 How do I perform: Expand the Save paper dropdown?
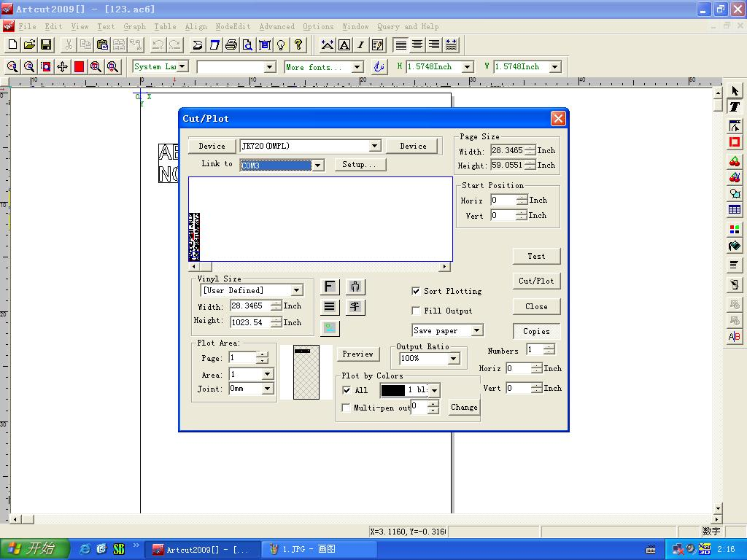[x=476, y=330]
